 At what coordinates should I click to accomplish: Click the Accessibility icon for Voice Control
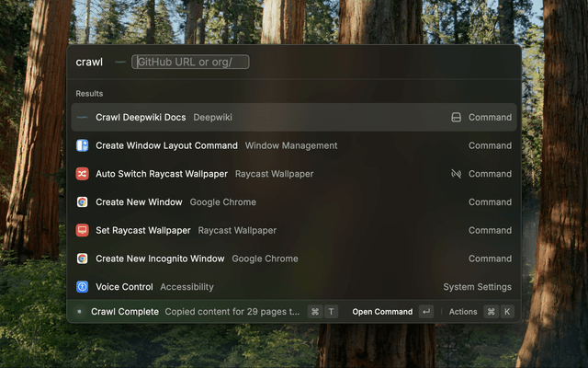click(82, 286)
